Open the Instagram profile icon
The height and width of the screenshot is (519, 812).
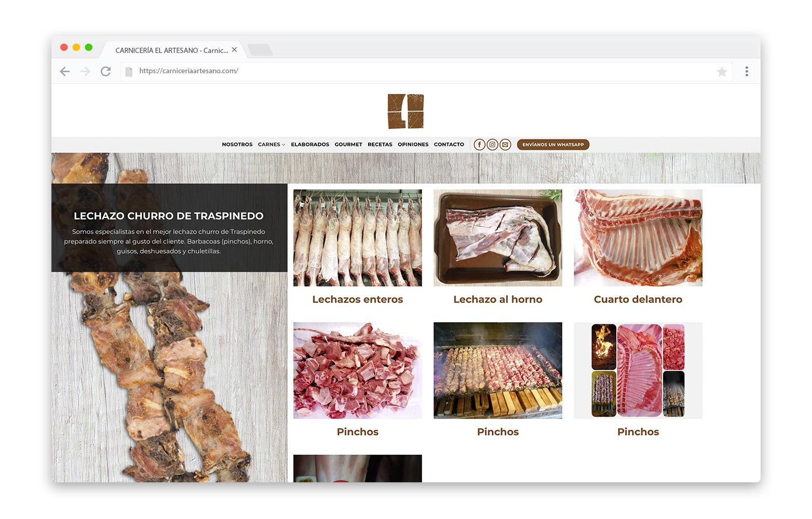pyautogui.click(x=492, y=145)
